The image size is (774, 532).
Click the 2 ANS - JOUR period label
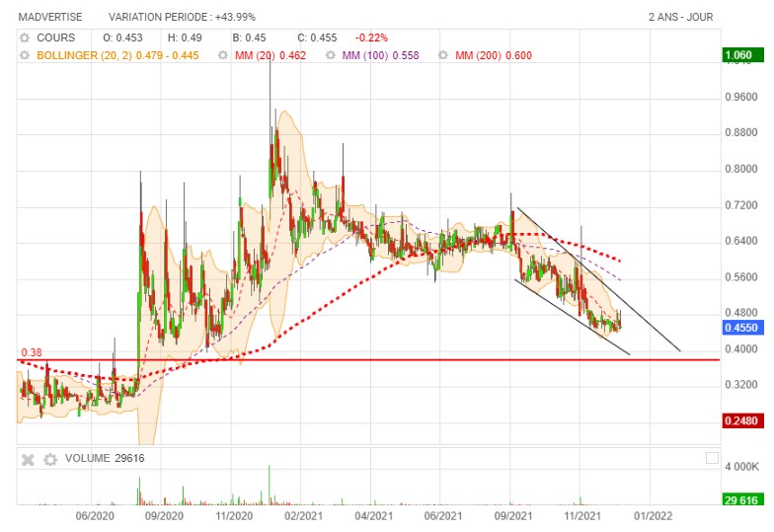pyautogui.click(x=681, y=17)
